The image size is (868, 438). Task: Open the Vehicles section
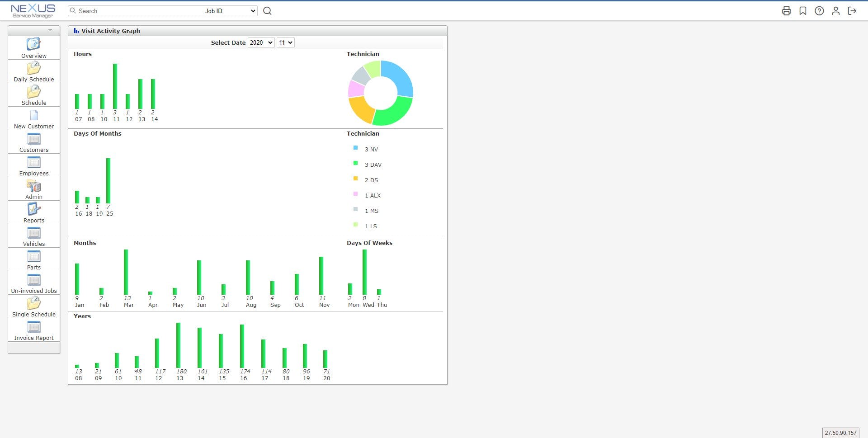pos(33,236)
